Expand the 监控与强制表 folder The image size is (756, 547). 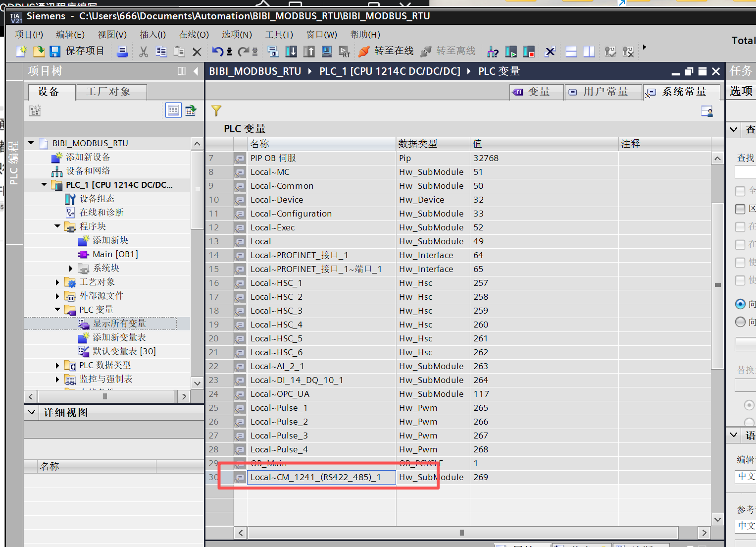[x=57, y=379]
